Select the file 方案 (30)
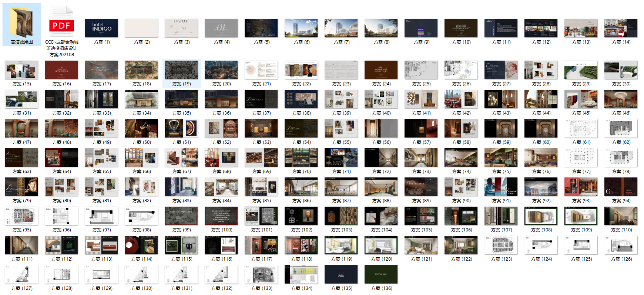This screenshot has width=644, height=295. [x=621, y=70]
